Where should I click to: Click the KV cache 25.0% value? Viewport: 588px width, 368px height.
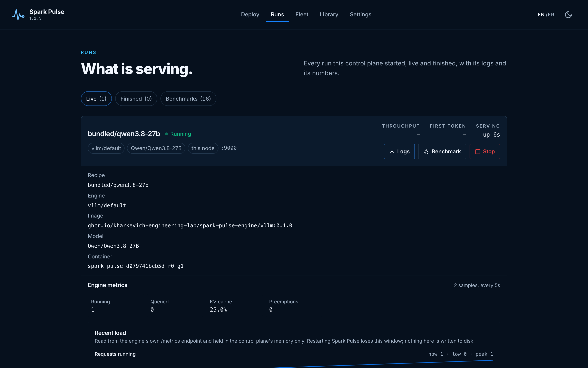tap(218, 310)
